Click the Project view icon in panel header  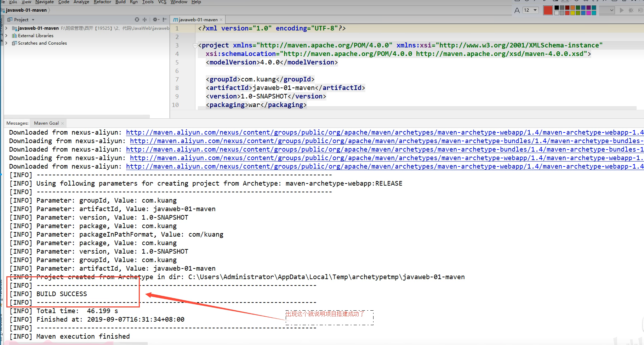click(x=10, y=20)
